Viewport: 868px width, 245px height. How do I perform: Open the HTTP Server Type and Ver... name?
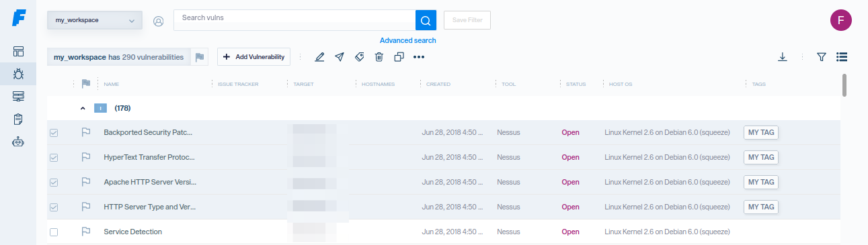point(149,207)
